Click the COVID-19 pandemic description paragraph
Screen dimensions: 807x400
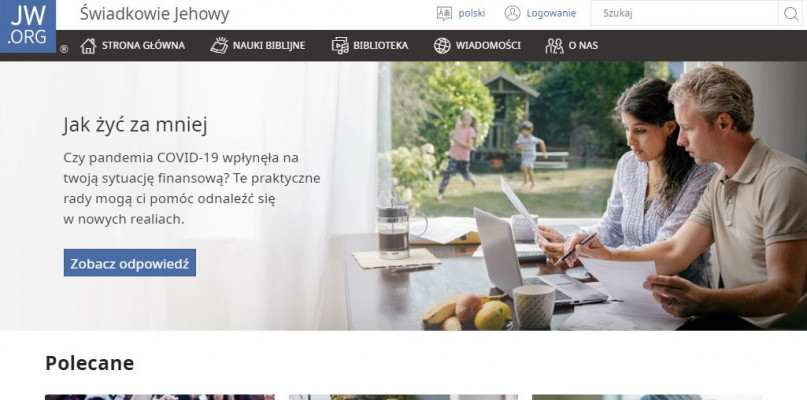pos(191,188)
